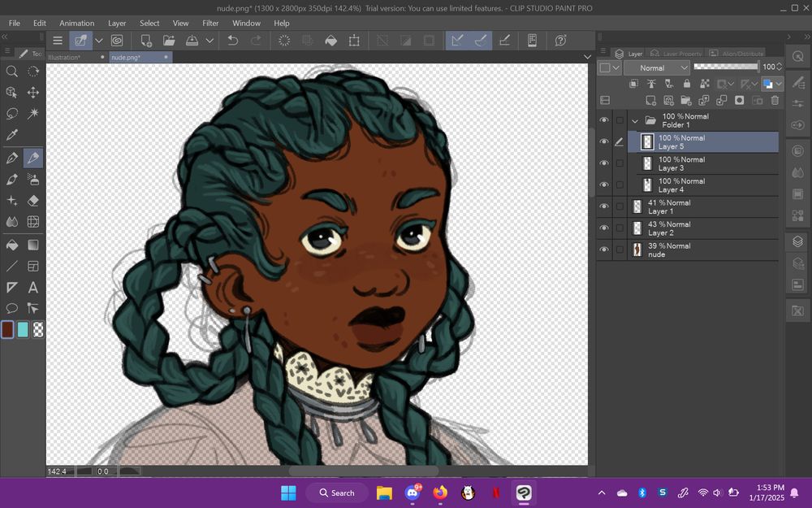Open the Edit menu
812x508 pixels.
pos(39,23)
